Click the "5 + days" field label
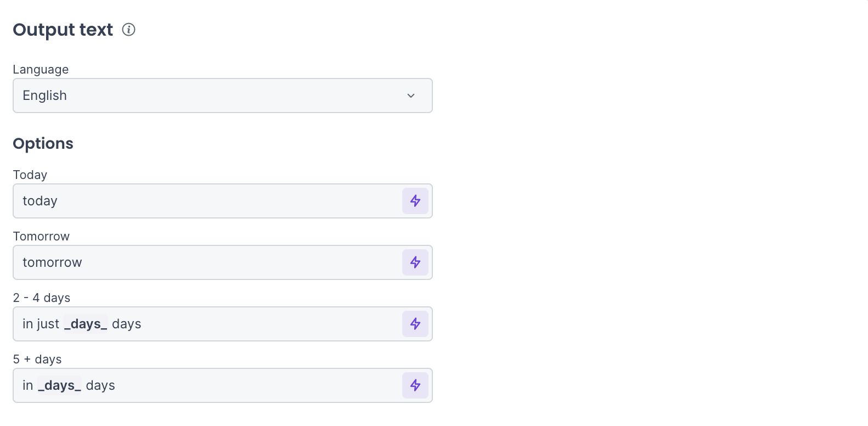 [37, 360]
